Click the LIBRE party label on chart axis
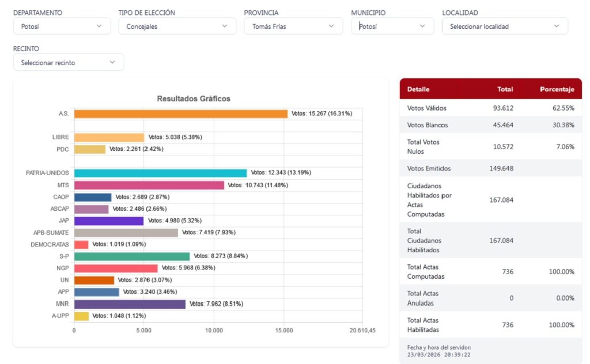The image size is (590, 364). (60, 137)
